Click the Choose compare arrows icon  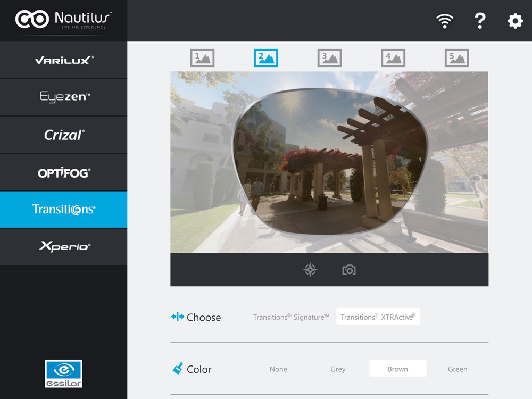[x=178, y=317]
